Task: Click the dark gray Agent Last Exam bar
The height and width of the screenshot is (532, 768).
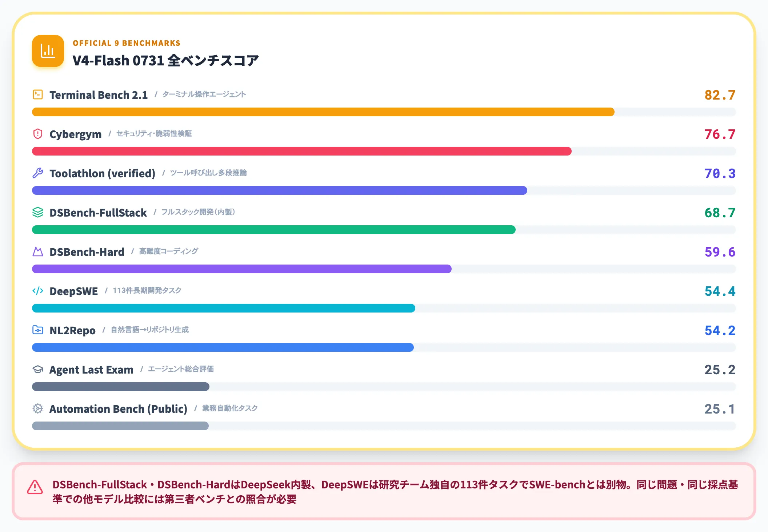Action: click(121, 387)
